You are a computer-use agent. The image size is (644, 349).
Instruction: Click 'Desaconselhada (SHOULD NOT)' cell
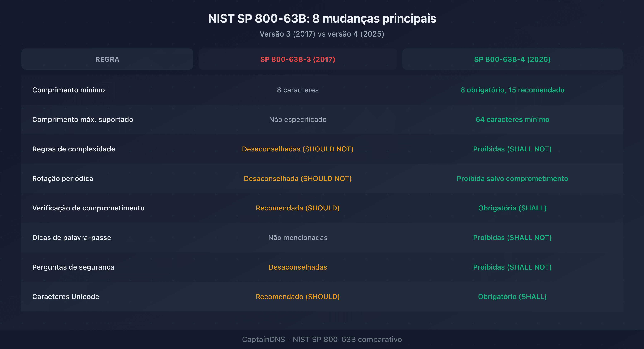[298, 178]
